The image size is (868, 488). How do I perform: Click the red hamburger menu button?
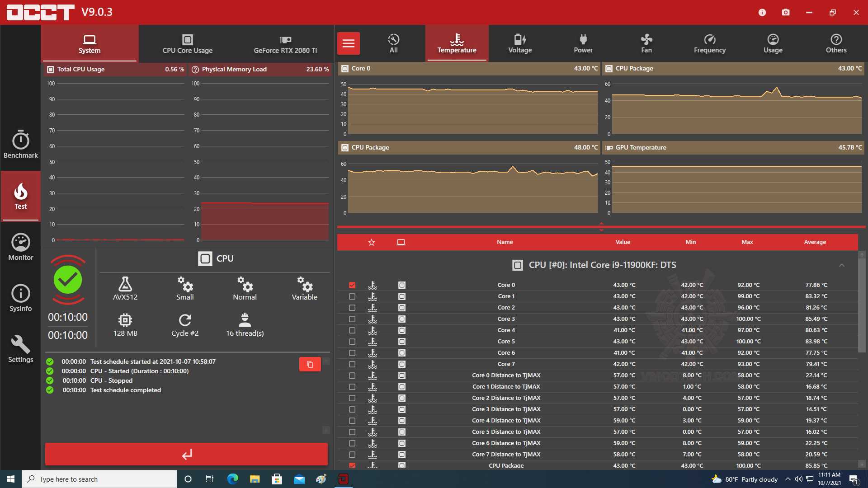(348, 43)
